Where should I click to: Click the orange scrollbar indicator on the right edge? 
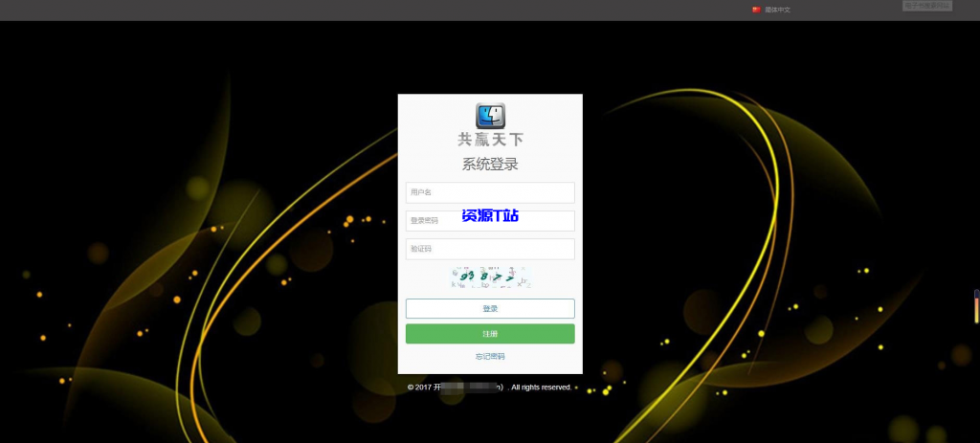[x=977, y=307]
